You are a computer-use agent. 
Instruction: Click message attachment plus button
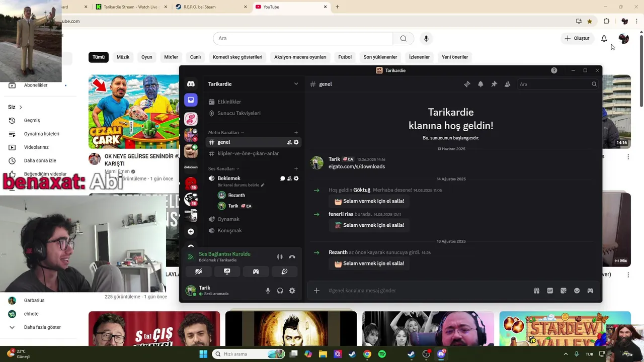pyautogui.click(x=316, y=291)
